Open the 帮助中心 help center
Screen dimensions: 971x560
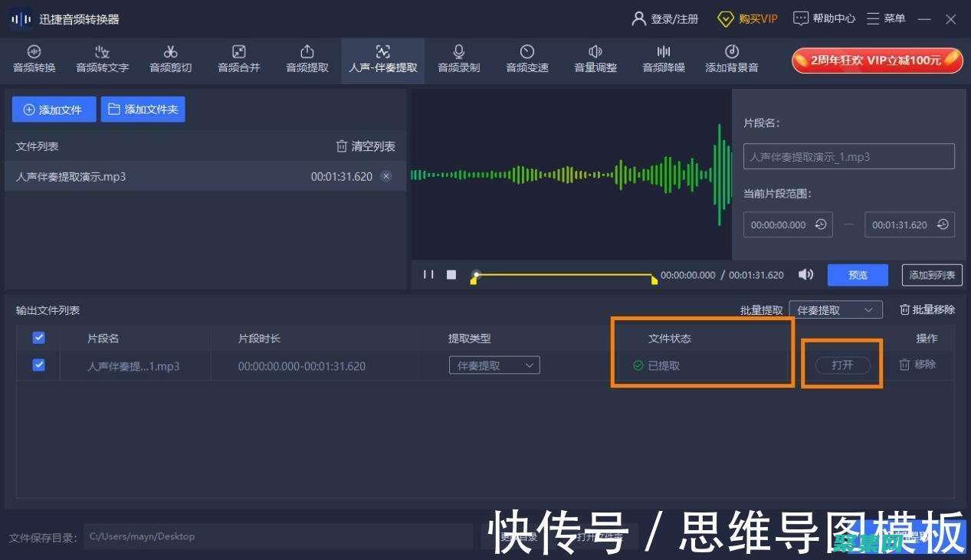(824, 18)
